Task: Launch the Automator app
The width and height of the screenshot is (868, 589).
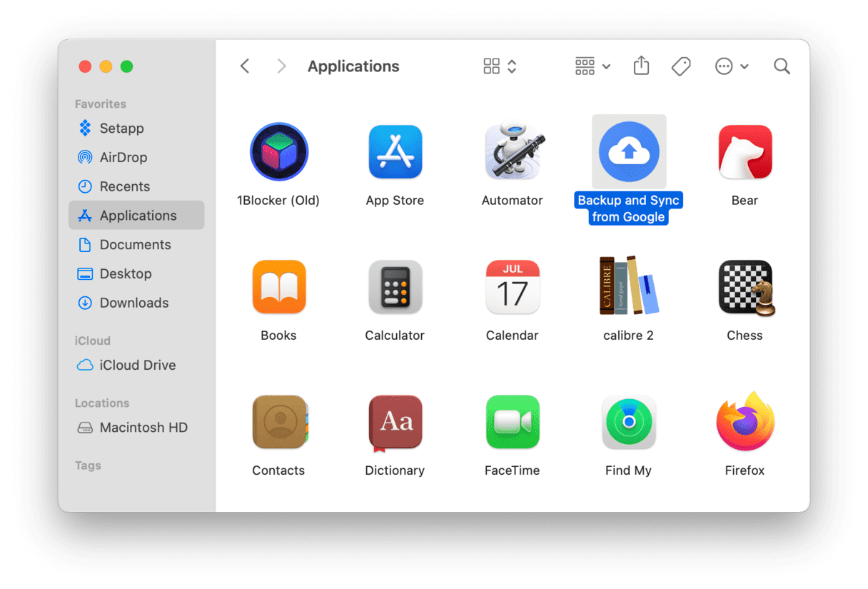Action: (x=512, y=151)
